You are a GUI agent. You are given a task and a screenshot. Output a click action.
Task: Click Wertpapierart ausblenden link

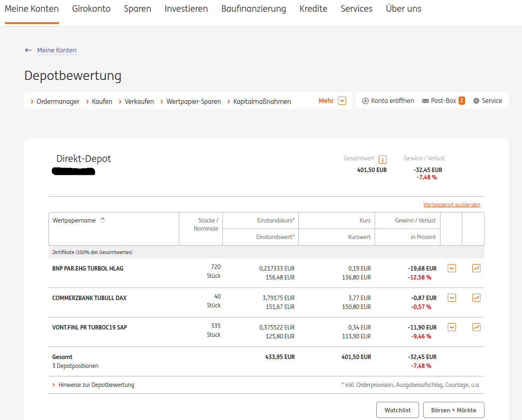[451, 205]
